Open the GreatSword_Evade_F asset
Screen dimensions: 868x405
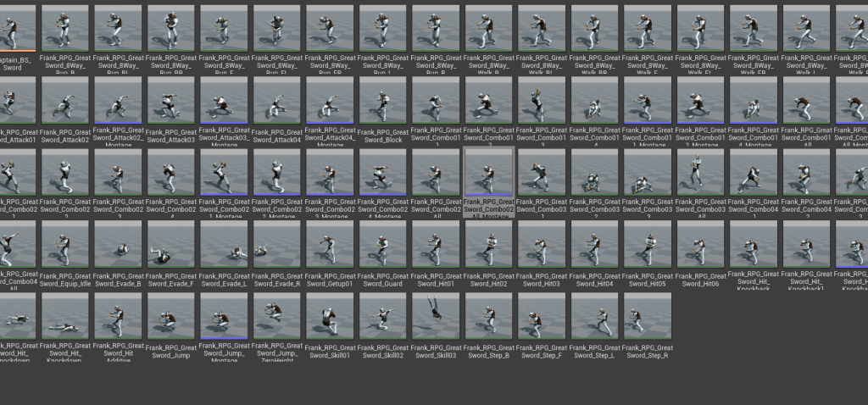pyautogui.click(x=171, y=244)
